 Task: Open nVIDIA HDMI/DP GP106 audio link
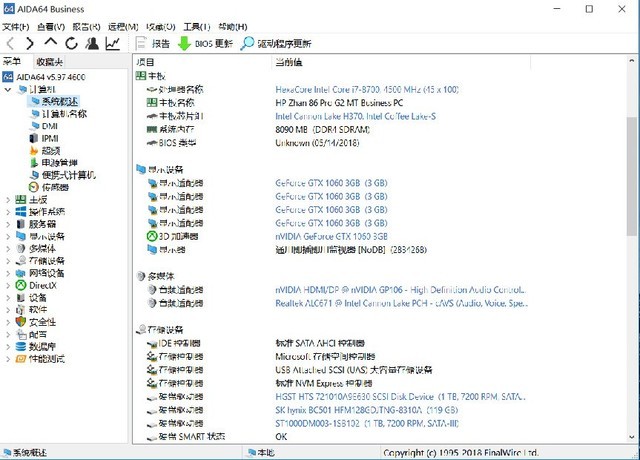point(400,290)
